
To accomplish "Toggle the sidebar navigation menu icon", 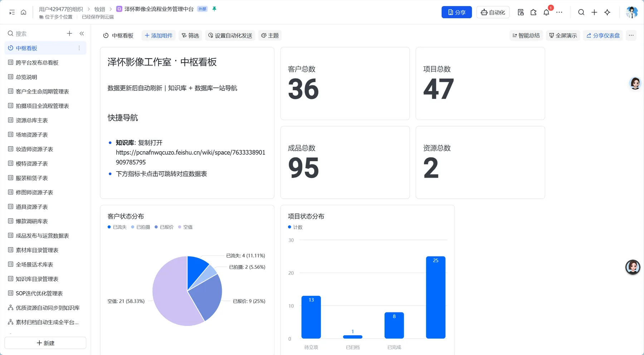I will click(x=12, y=13).
